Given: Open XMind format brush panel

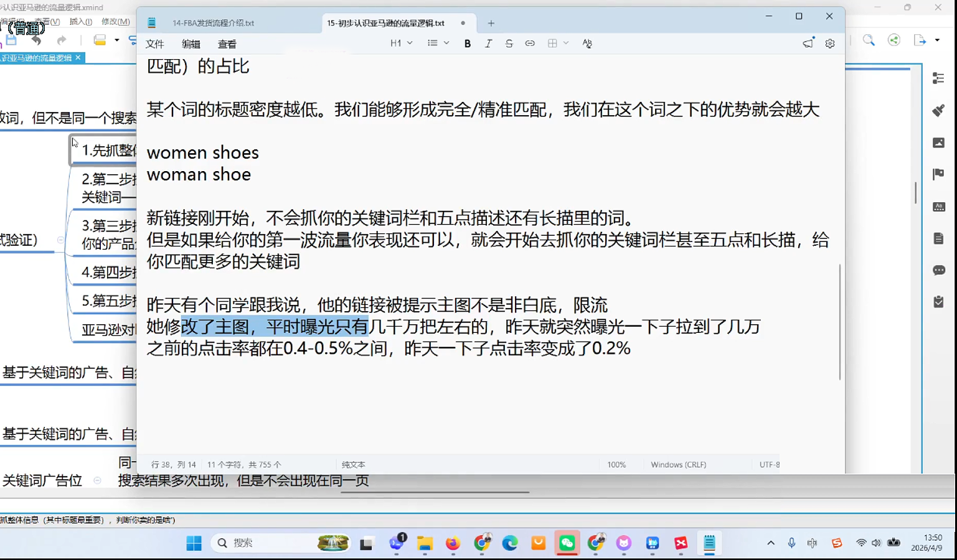Looking at the screenshot, I should click(938, 111).
